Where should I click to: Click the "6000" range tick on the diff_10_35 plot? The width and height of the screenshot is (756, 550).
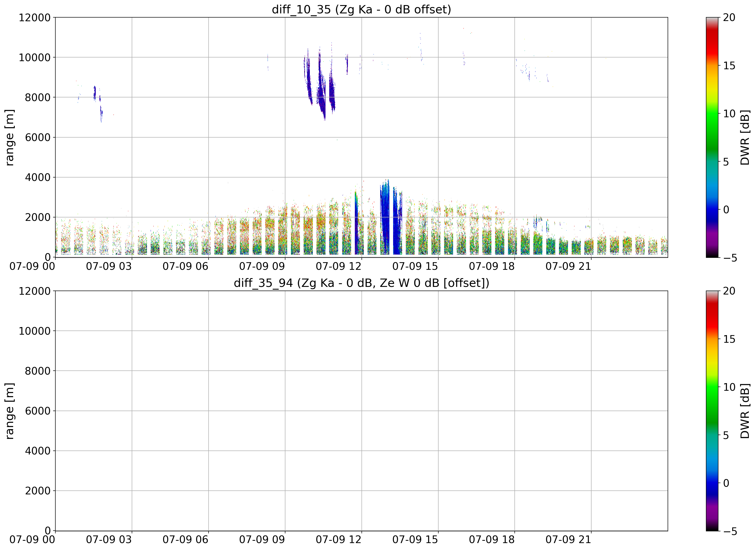38,137
